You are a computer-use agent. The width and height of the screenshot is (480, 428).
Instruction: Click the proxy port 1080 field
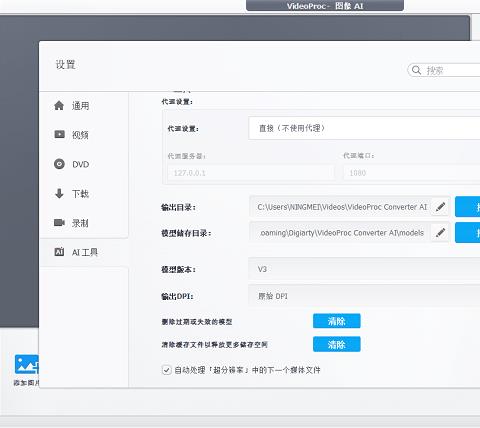412,173
